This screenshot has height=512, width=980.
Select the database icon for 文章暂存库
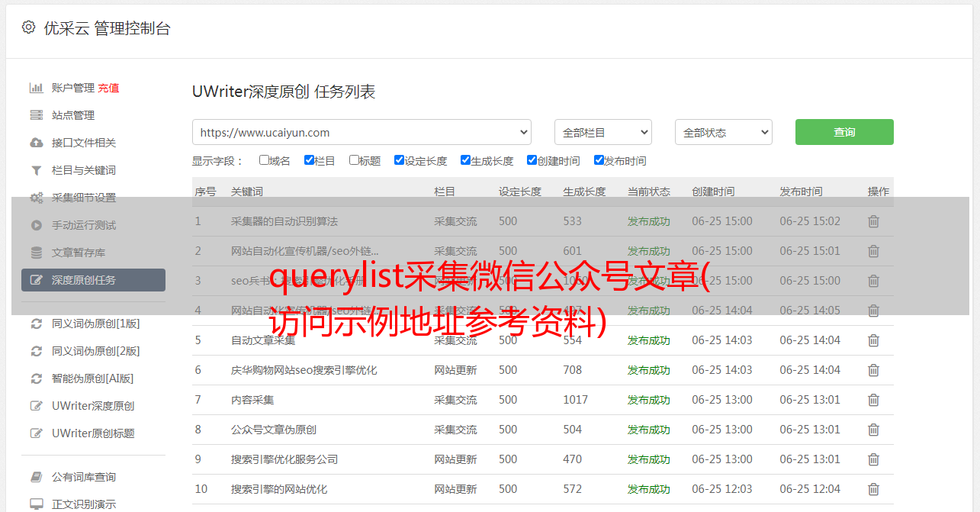(x=36, y=253)
